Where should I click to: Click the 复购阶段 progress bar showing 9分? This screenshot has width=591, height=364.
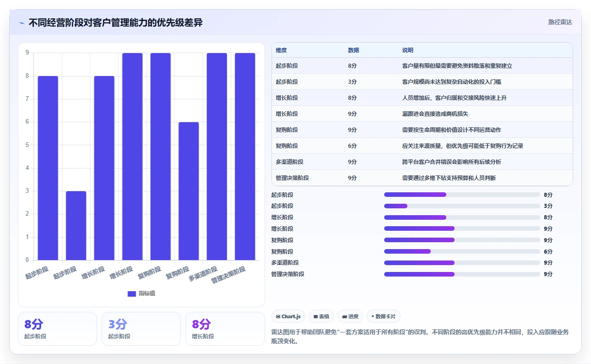(462, 240)
